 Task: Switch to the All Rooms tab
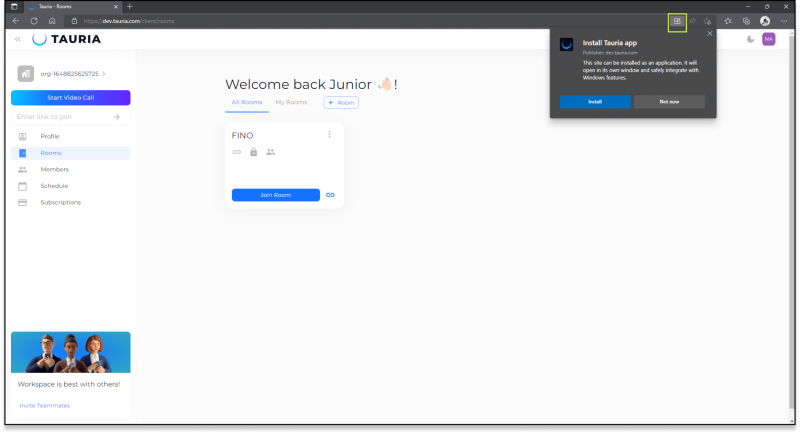(247, 103)
